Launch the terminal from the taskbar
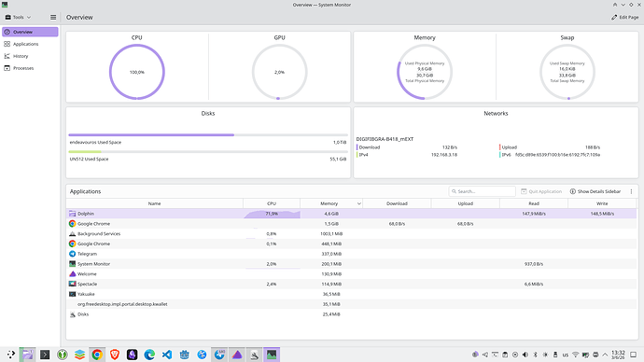The image size is (644, 362). 45,355
